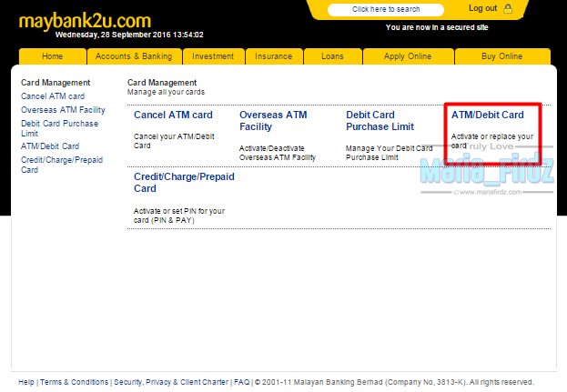Click text 'Activate or replace your card'
Screen dimensions: 567x392
tap(492, 141)
